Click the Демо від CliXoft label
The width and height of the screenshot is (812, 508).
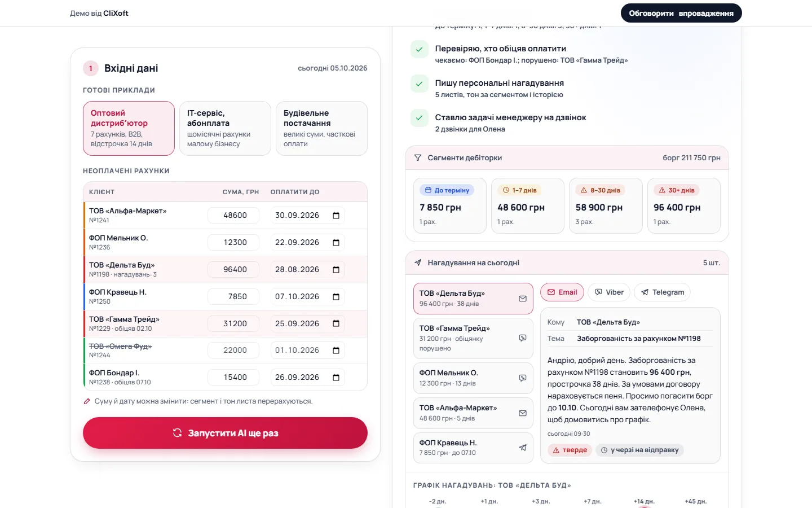[x=99, y=13]
